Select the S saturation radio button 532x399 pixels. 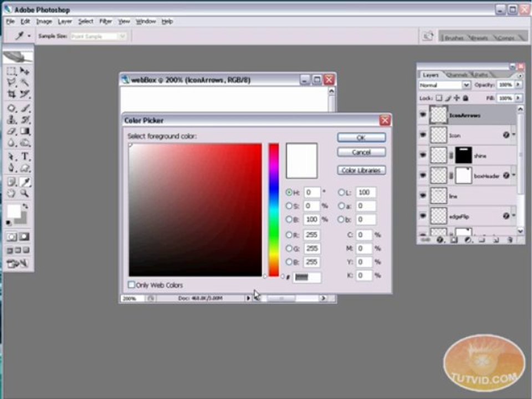[x=289, y=206]
